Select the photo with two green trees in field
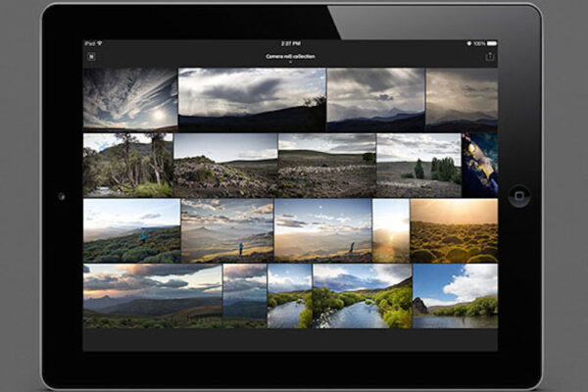588x392 pixels. (x=418, y=165)
